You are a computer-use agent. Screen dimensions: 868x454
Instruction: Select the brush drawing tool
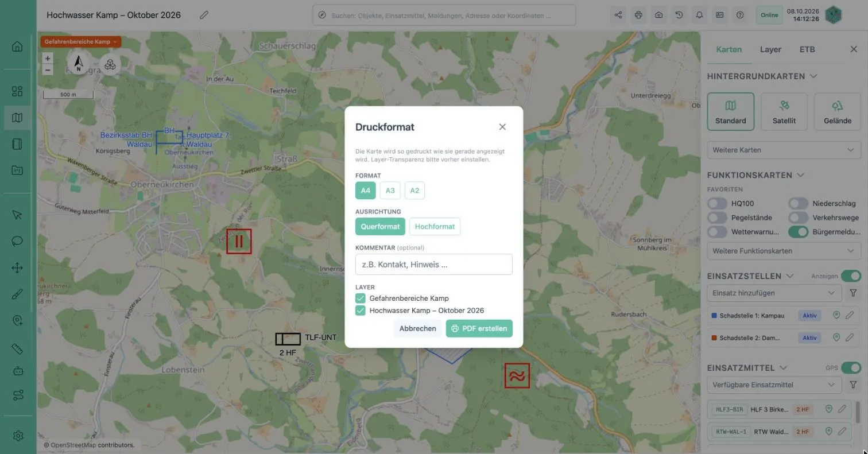[x=17, y=294]
